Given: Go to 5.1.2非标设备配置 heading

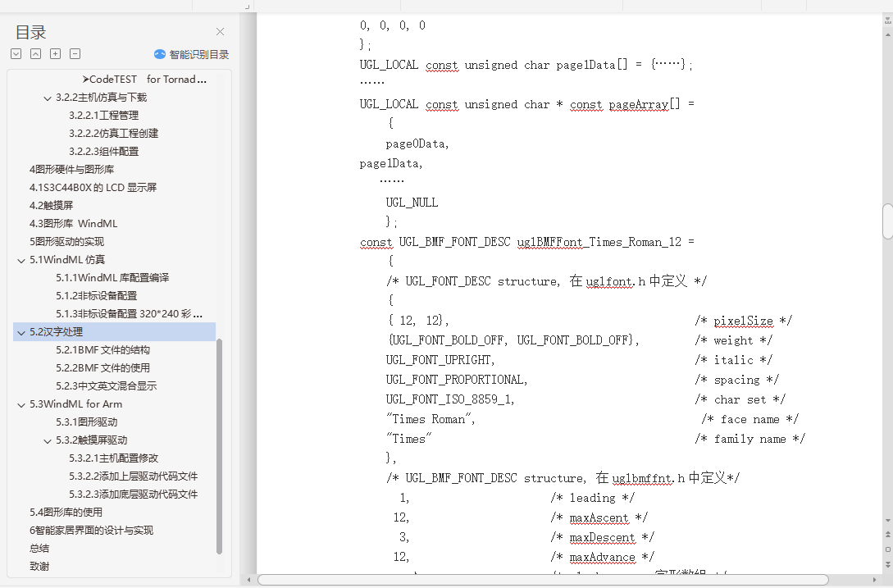Looking at the screenshot, I should [x=96, y=296].
